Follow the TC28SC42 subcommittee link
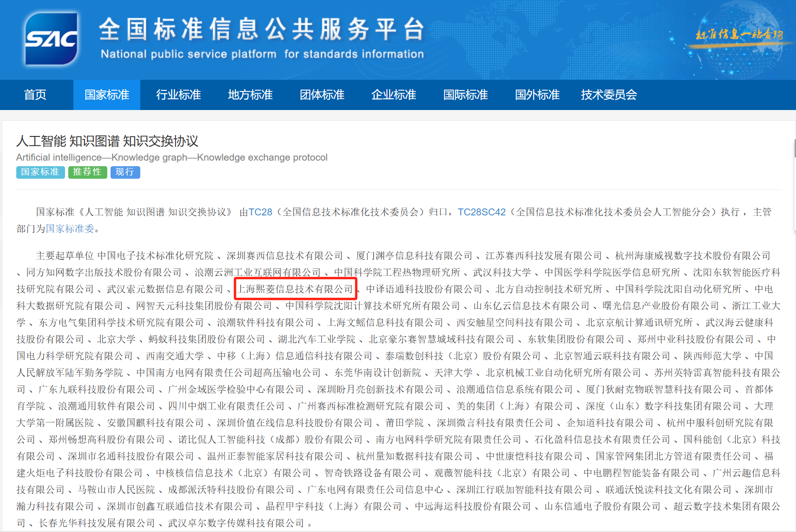Viewport: 796px width, 532px height. point(482,212)
